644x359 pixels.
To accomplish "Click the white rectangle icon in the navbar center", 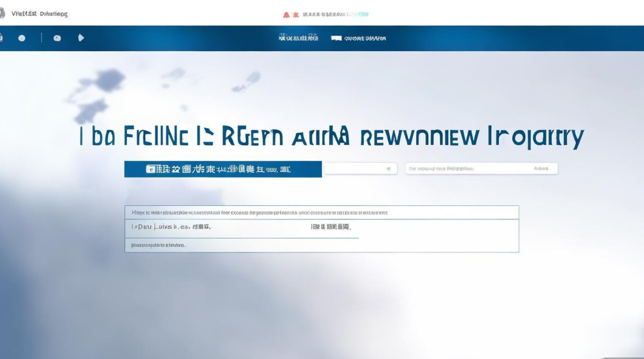I will [x=336, y=38].
